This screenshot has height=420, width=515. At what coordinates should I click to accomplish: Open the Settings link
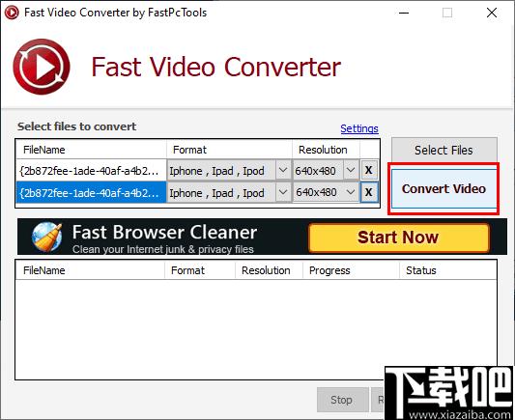[x=359, y=128]
